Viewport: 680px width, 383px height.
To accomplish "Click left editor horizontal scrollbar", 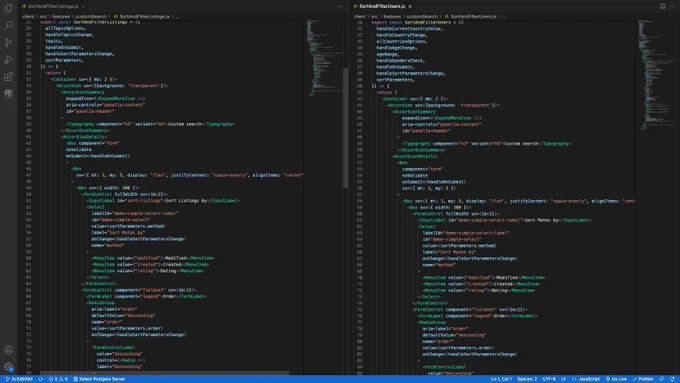I will (165, 373).
